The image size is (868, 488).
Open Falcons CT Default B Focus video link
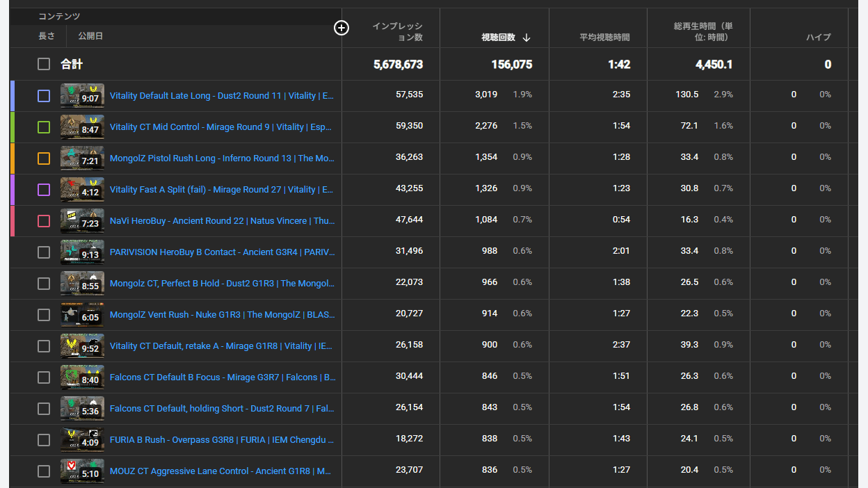222,377
